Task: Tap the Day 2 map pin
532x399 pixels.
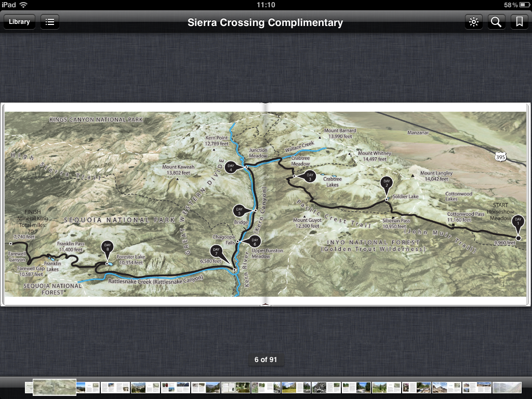Action: [x=387, y=184]
